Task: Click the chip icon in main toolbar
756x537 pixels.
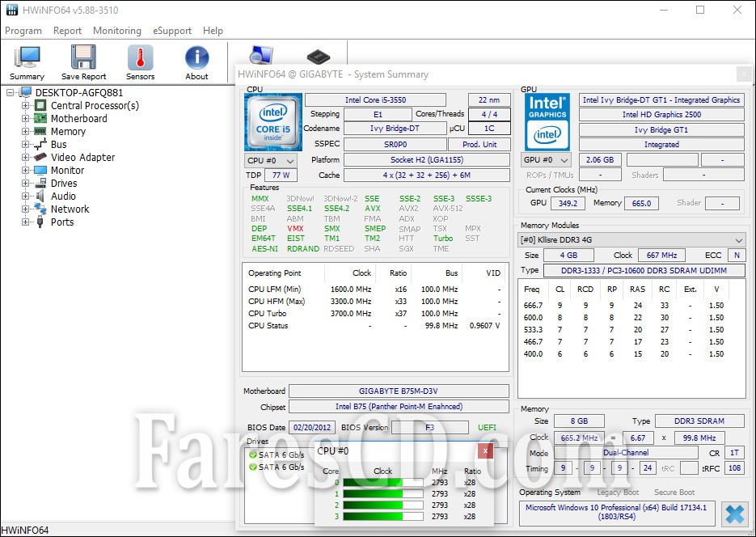Action: tap(319, 56)
